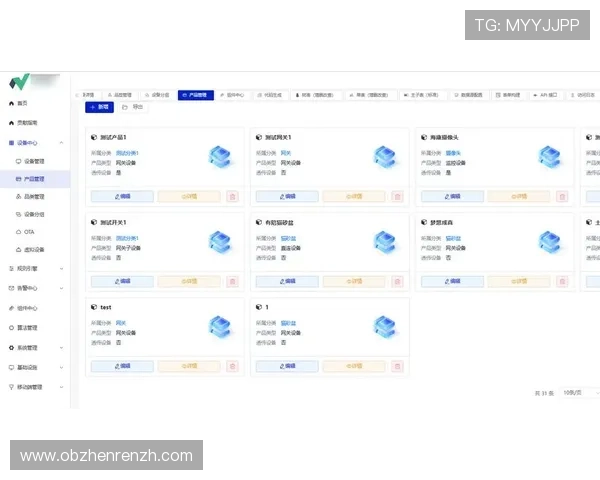This screenshot has width=600, height=480.
Task: Open details of 梦想成真 product
Action: 519,282
